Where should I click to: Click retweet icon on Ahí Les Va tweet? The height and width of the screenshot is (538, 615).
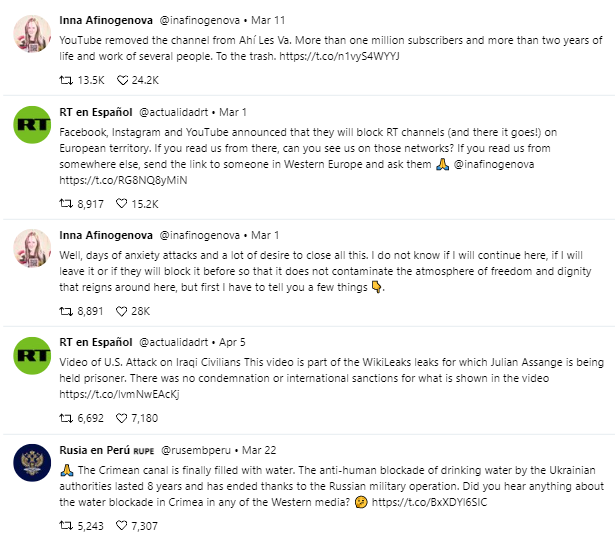click(x=66, y=80)
